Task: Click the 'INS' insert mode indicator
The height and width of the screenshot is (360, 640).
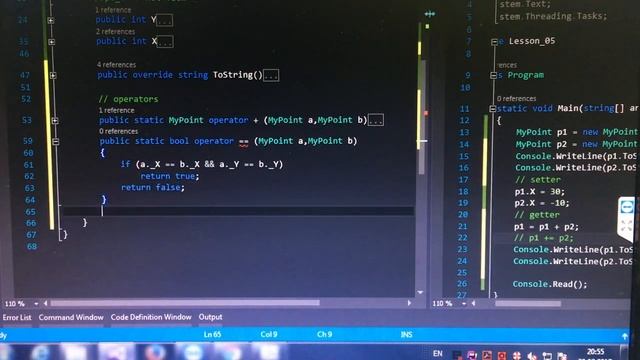Action: pos(407,335)
